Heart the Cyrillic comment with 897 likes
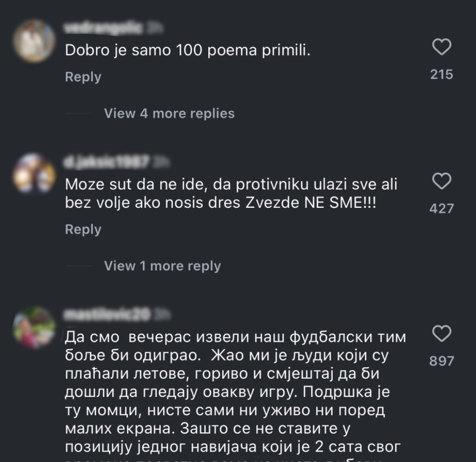The height and width of the screenshot is (462, 476). pyautogui.click(x=441, y=334)
